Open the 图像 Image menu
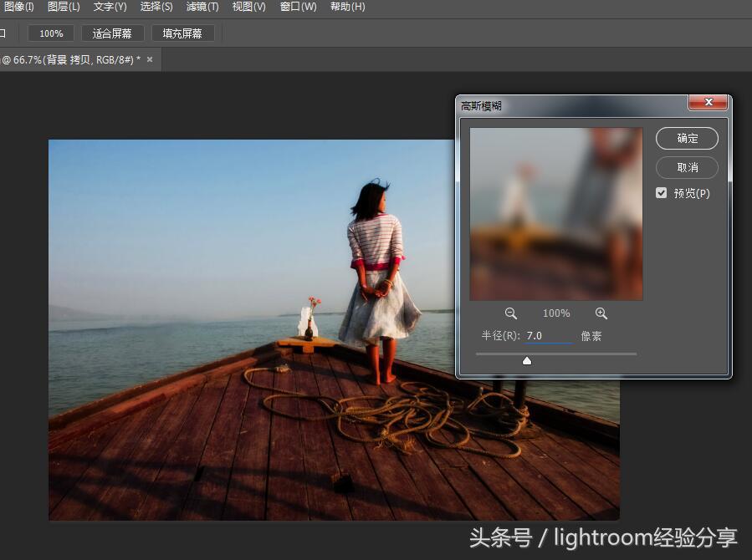The height and width of the screenshot is (560, 752). click(x=18, y=8)
